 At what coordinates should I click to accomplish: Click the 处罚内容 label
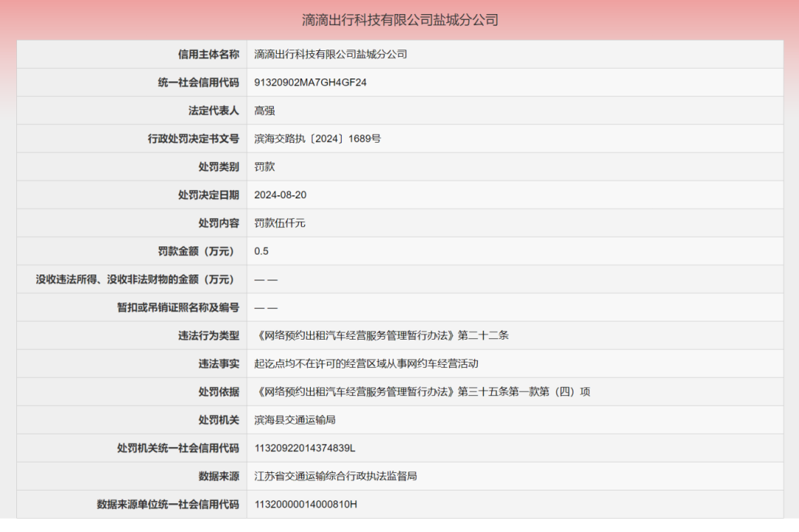tap(218, 223)
